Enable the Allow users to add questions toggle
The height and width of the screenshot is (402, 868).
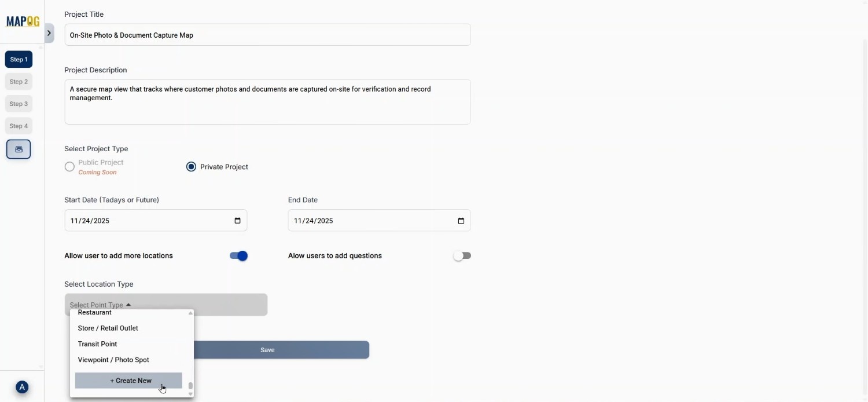[x=462, y=255]
